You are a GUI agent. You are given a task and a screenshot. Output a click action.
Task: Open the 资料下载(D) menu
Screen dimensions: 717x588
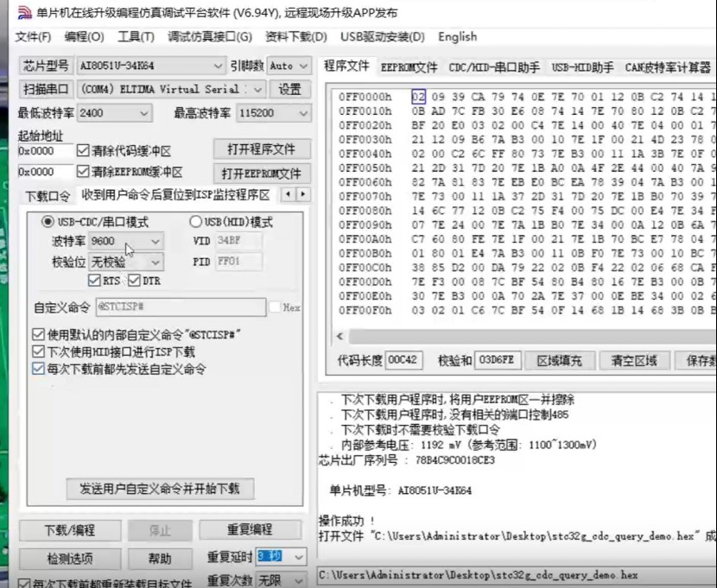296,36
